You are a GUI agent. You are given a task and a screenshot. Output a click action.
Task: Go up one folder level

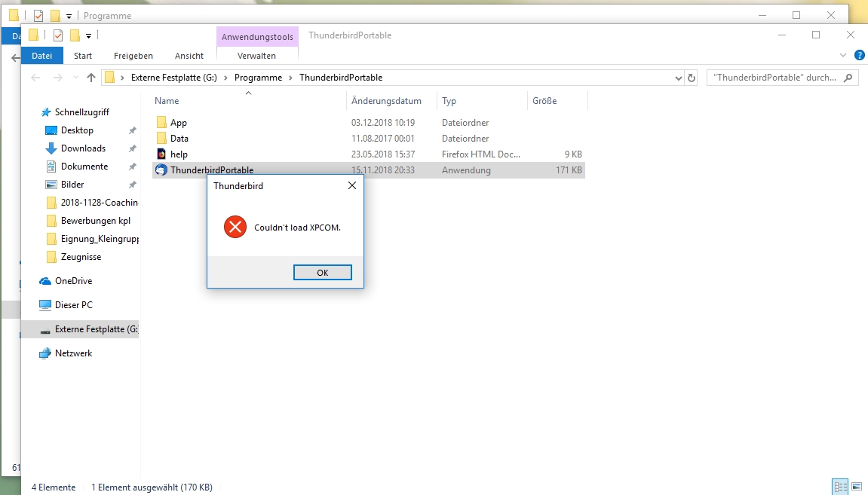tap(91, 78)
